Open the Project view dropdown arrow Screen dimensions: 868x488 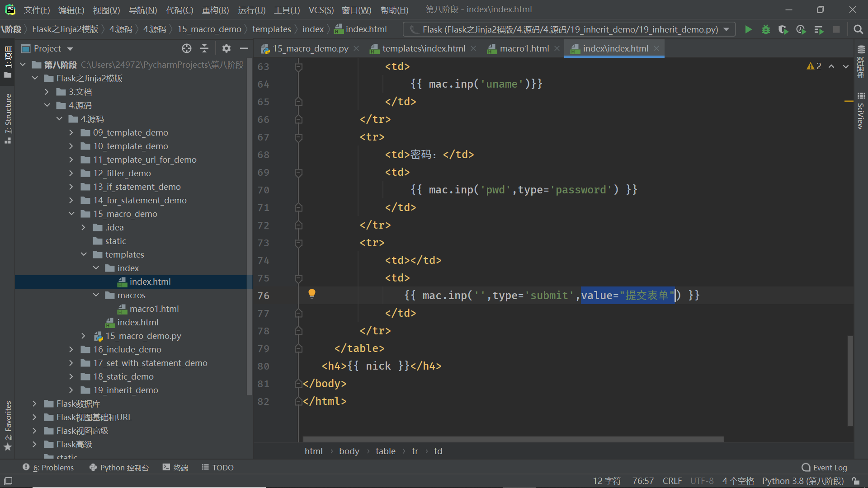tap(70, 48)
